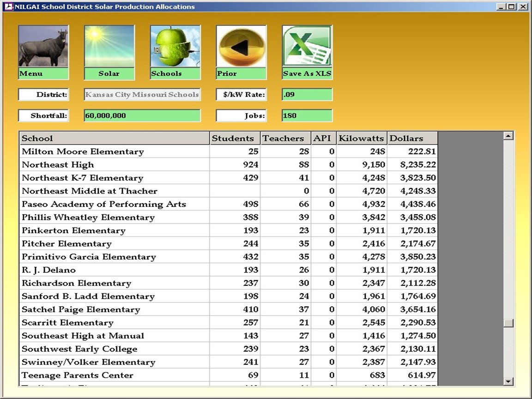The height and width of the screenshot is (399, 532).
Task: Select Northeast Middle at Thacher
Action: 228,191
